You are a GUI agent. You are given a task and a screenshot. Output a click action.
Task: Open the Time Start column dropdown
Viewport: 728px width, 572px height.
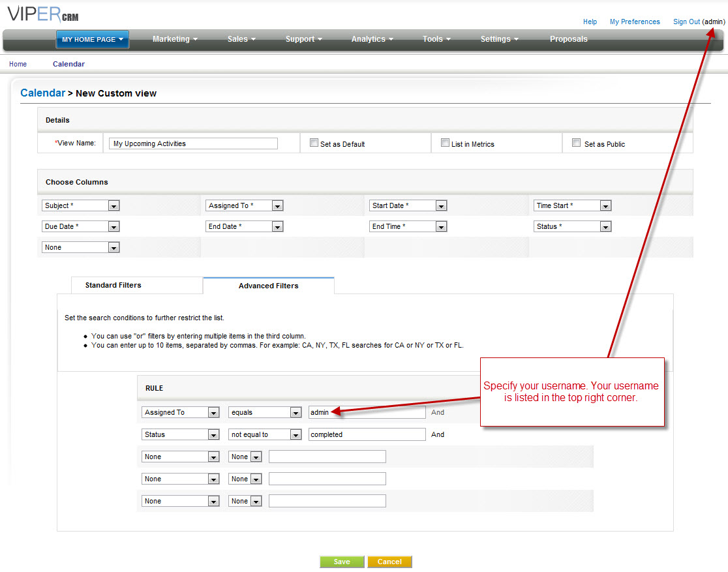tap(573, 205)
